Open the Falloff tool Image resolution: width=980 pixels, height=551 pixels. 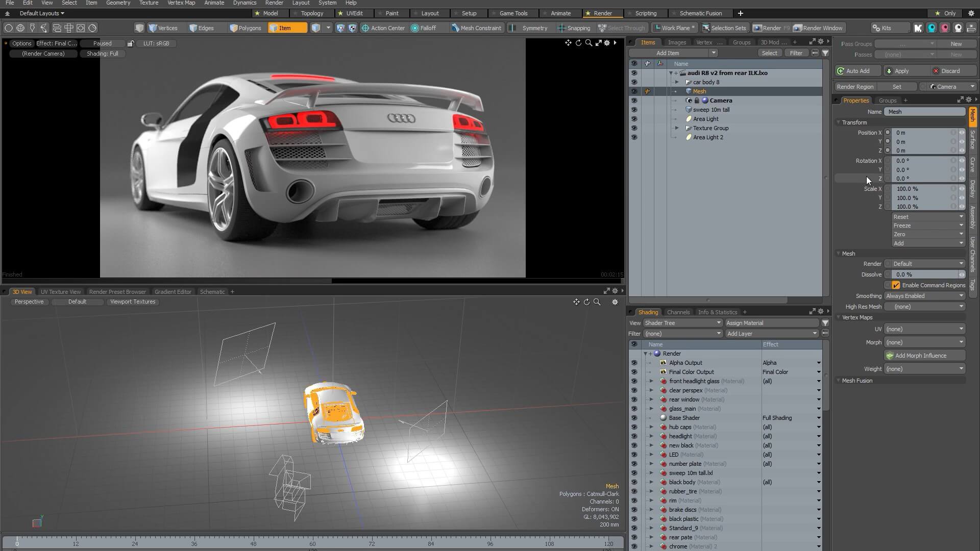coord(424,28)
